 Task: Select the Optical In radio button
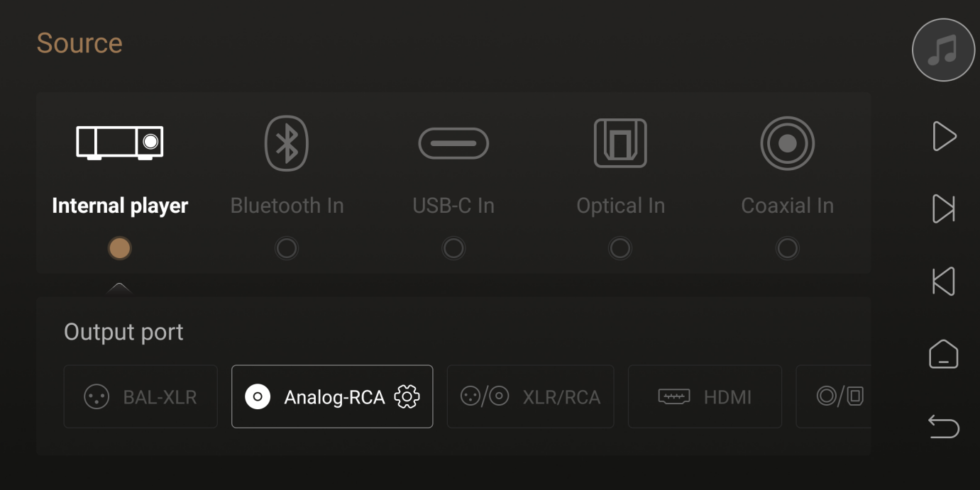point(620,248)
